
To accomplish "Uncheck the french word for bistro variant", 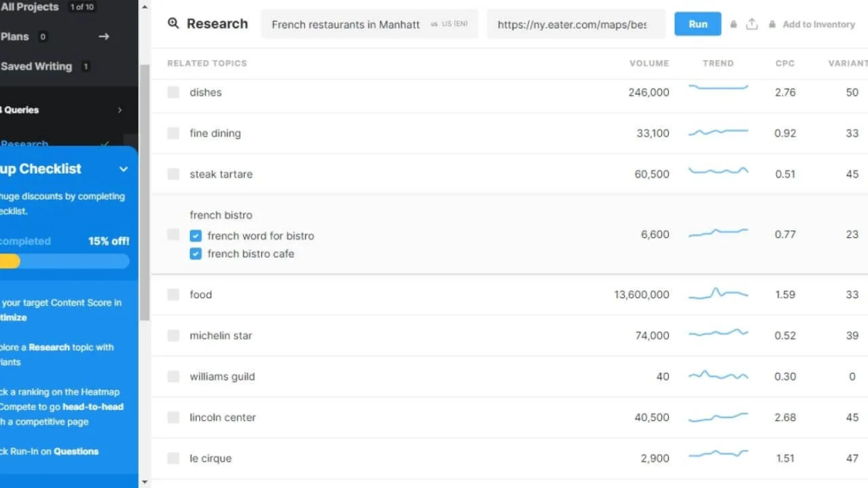I will pos(196,236).
